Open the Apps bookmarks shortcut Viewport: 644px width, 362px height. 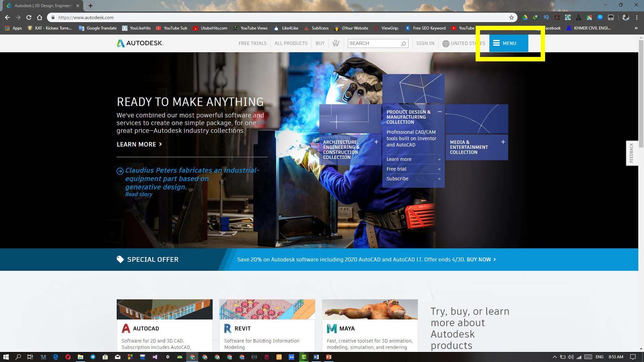click(x=13, y=28)
